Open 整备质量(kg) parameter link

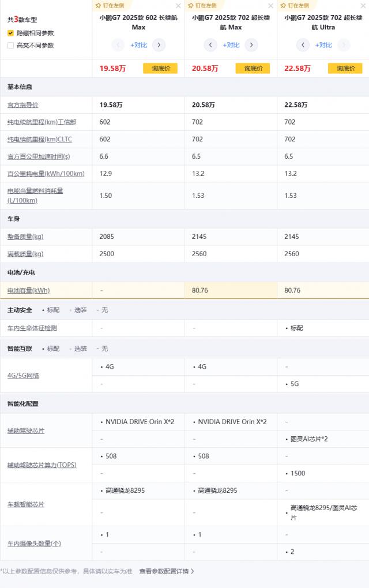(25, 237)
